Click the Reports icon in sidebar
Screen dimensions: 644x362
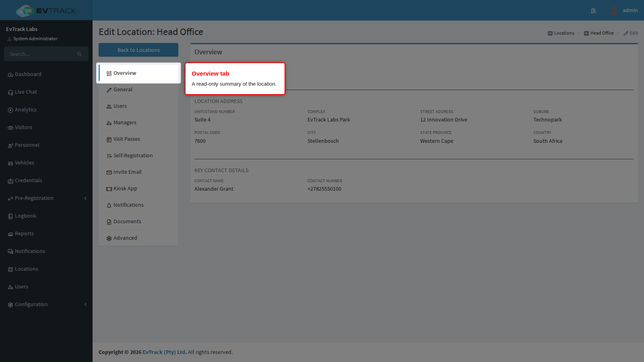[x=10, y=234]
